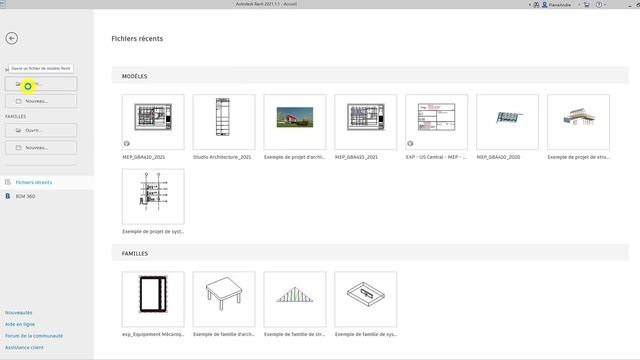
Task: Open the Exemple de projet de syst... model thumbnail
Action: (x=153, y=196)
